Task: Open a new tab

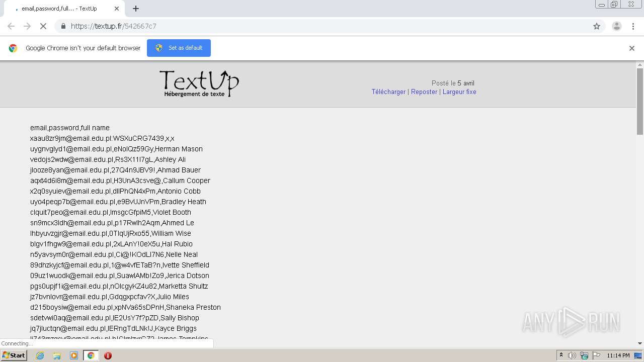Action: (x=136, y=9)
